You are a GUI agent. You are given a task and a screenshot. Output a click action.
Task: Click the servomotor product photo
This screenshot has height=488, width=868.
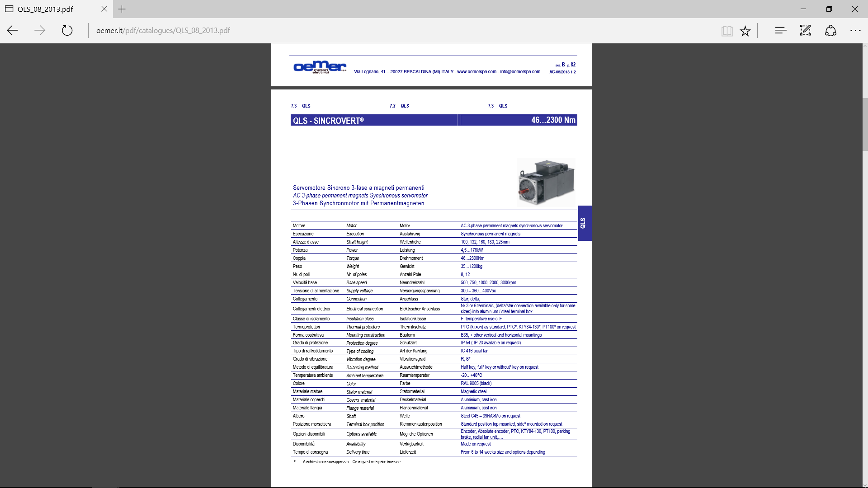546,182
